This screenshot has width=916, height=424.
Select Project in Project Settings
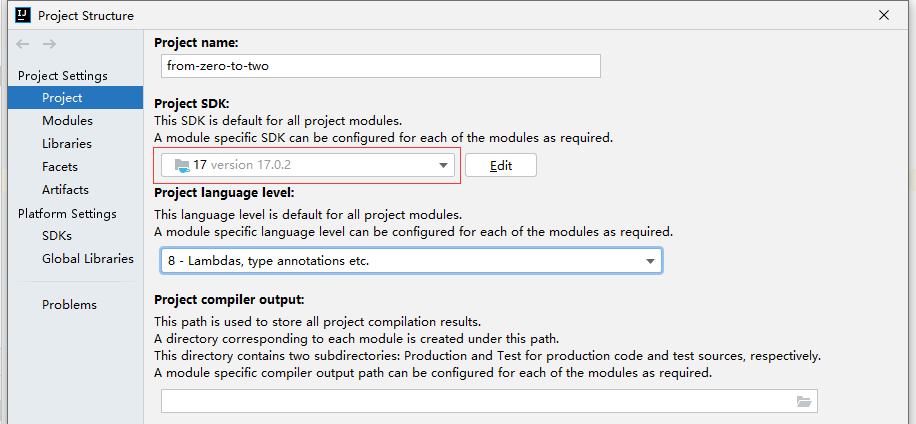pyautogui.click(x=62, y=98)
